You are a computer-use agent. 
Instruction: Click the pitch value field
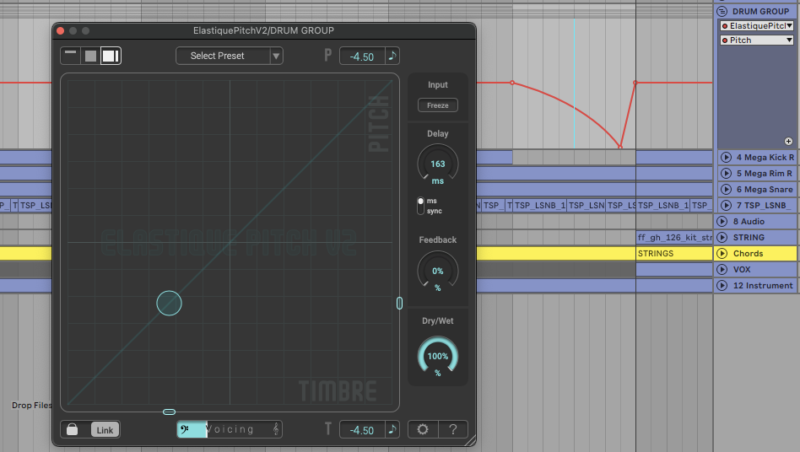(362, 56)
